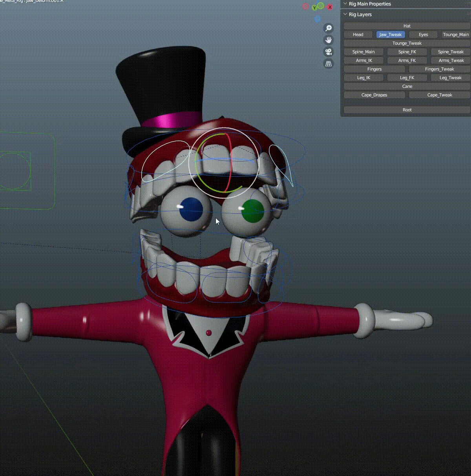The image size is (471, 476).
Task: Switch perspective/orthographic with the grid icon
Action: pos(329,64)
